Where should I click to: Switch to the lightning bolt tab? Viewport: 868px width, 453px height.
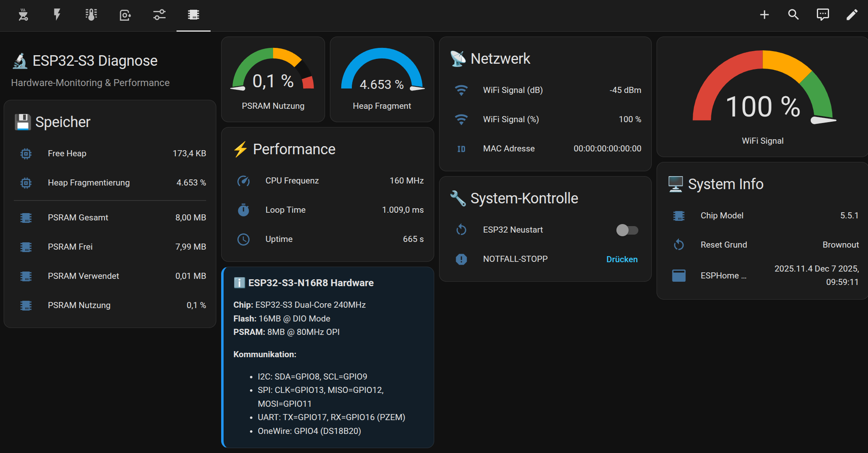pyautogui.click(x=57, y=15)
